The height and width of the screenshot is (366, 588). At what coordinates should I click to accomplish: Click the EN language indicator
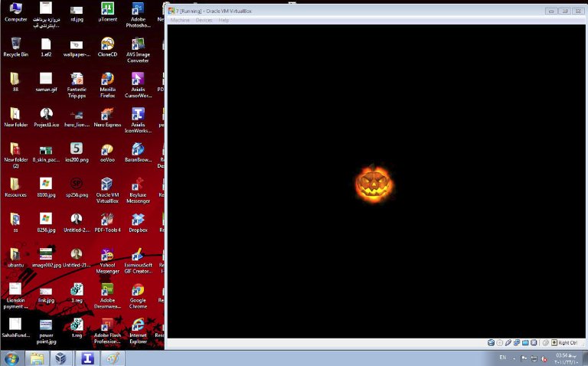coord(502,358)
